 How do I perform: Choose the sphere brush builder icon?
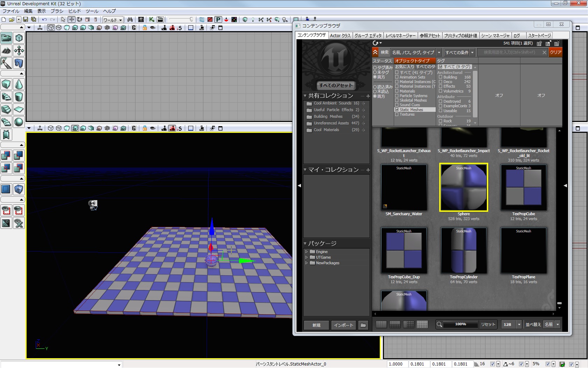click(x=19, y=122)
